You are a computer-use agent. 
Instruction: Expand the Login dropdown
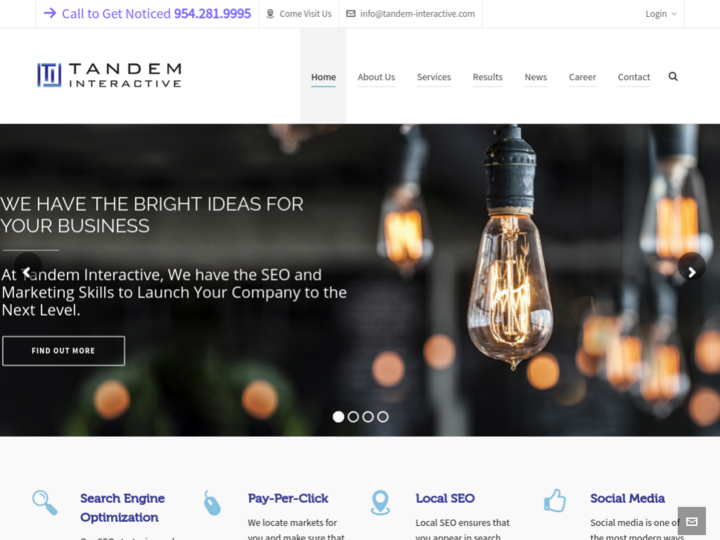pos(661,14)
